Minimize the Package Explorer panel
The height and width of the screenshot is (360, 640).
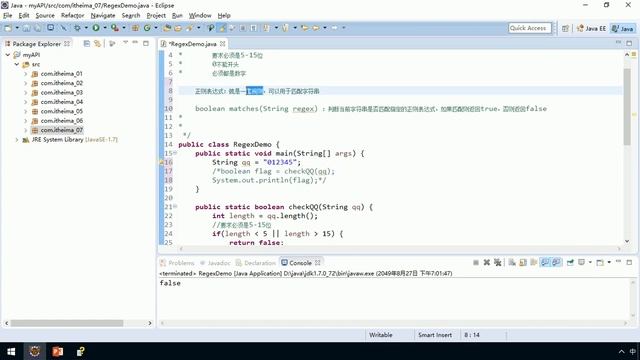[x=135, y=43]
